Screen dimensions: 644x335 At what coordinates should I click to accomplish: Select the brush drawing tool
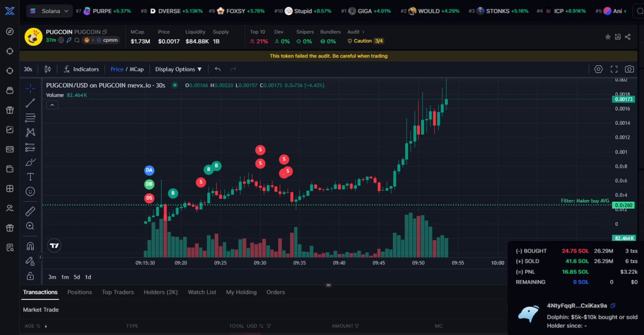point(31,162)
